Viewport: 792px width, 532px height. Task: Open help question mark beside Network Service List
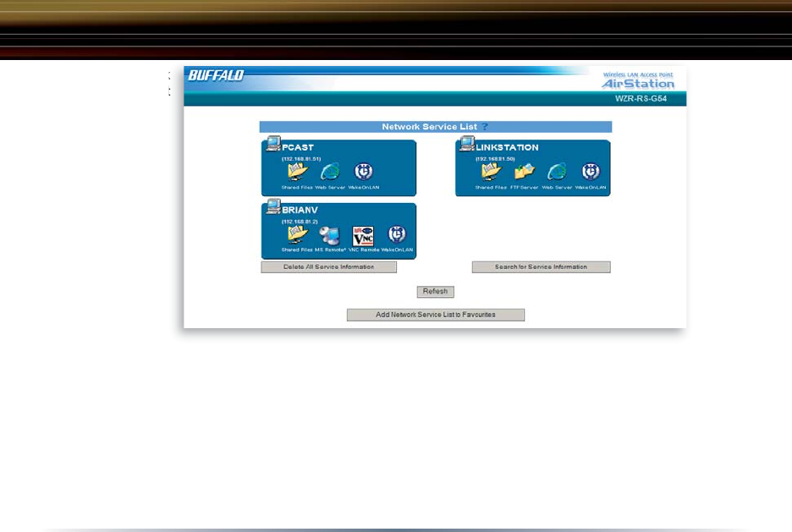484,127
